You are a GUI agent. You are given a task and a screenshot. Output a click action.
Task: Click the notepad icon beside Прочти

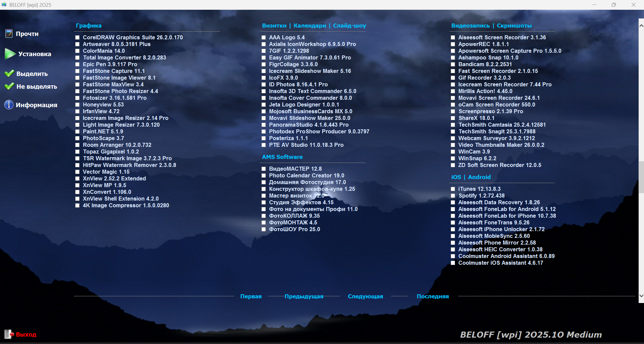click(x=9, y=34)
